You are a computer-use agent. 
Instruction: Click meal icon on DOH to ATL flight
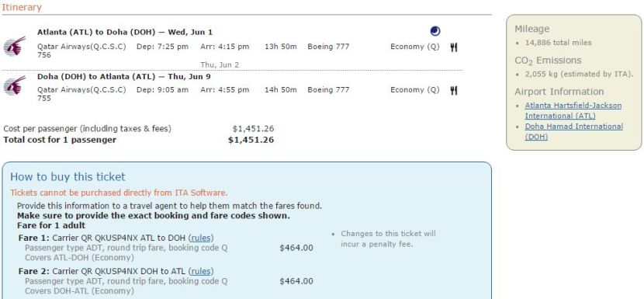click(x=453, y=91)
